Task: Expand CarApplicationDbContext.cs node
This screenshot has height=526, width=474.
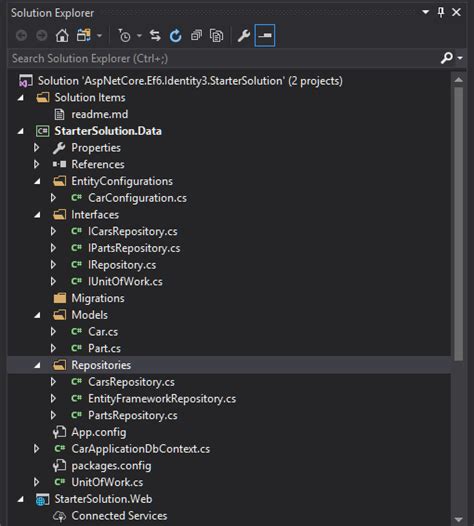Action: 37,449
